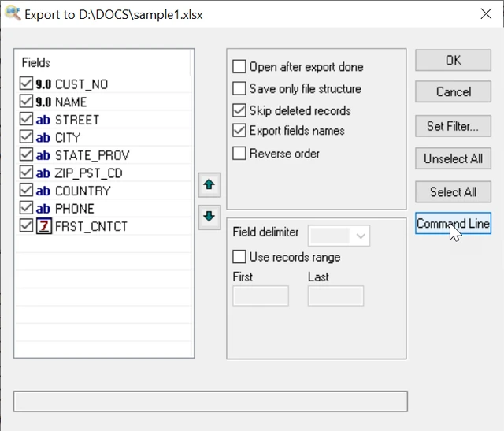Uncheck the CITY field checkbox
Viewport: 504px width, 431px height.
tap(26, 136)
